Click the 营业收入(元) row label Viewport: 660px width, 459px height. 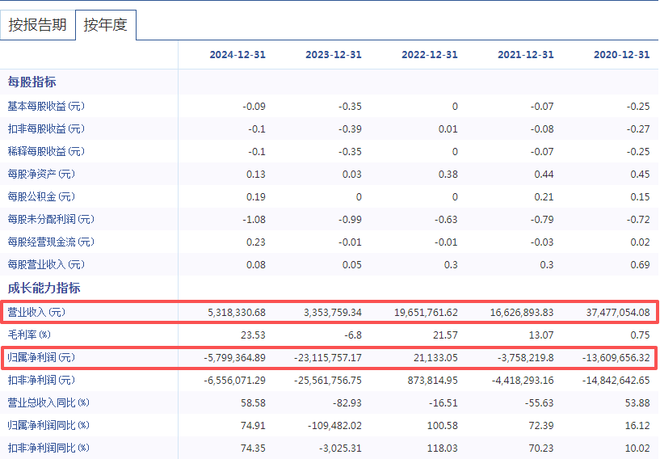(x=36, y=312)
